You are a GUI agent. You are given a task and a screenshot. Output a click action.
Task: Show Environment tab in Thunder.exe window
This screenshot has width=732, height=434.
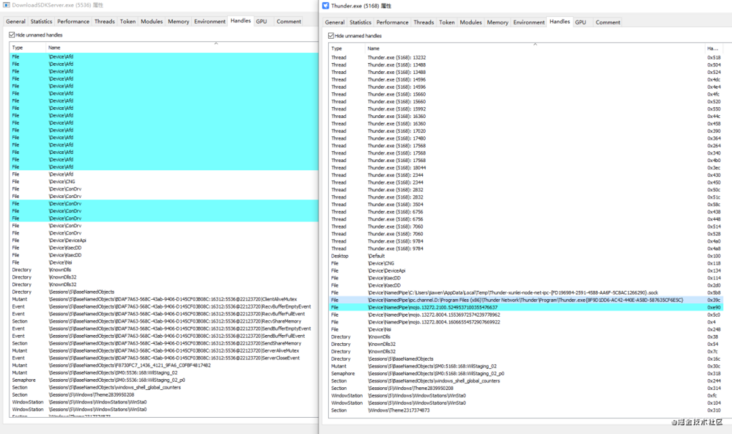click(x=529, y=22)
